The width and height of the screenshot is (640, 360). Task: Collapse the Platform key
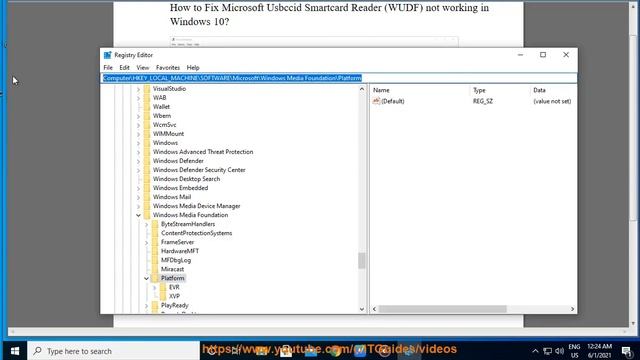tap(147, 278)
